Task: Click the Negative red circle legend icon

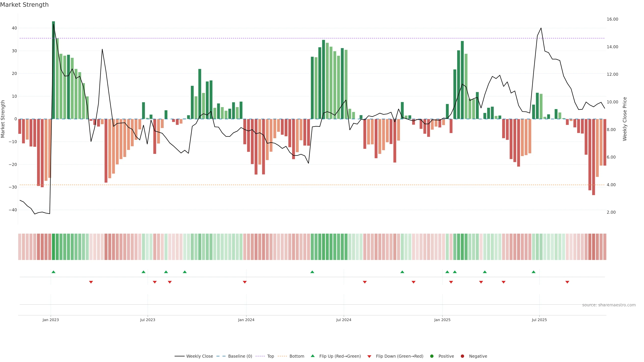Action: (x=462, y=356)
